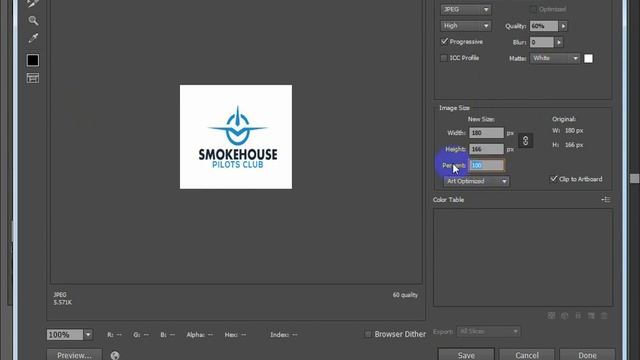Screen dimensions: 640x360
Task: Click the web-shift color table icon
Action: (564, 316)
